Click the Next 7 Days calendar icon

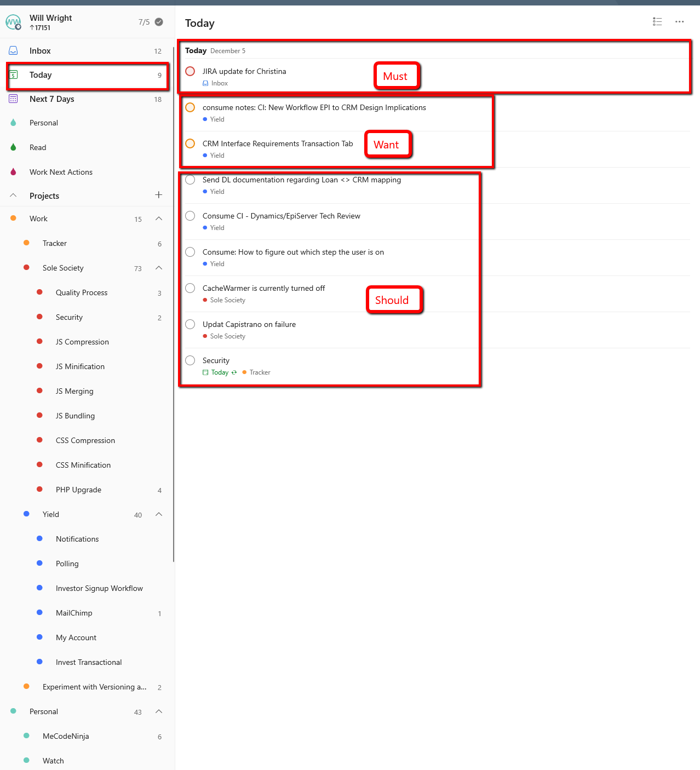pos(13,99)
